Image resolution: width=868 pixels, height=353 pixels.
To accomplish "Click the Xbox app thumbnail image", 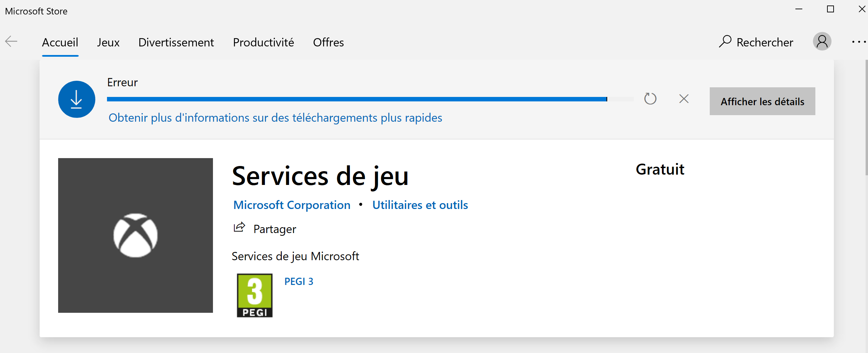I will pyautogui.click(x=136, y=235).
